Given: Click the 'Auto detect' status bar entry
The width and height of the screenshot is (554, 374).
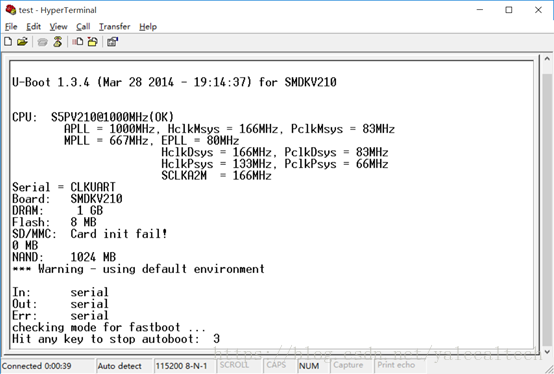Looking at the screenshot, I should [119, 366].
